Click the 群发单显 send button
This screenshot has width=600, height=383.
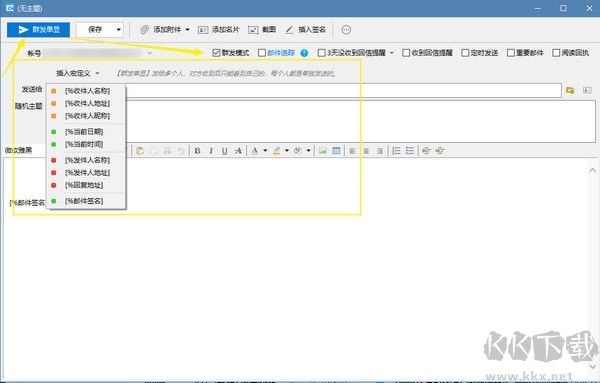(x=38, y=29)
